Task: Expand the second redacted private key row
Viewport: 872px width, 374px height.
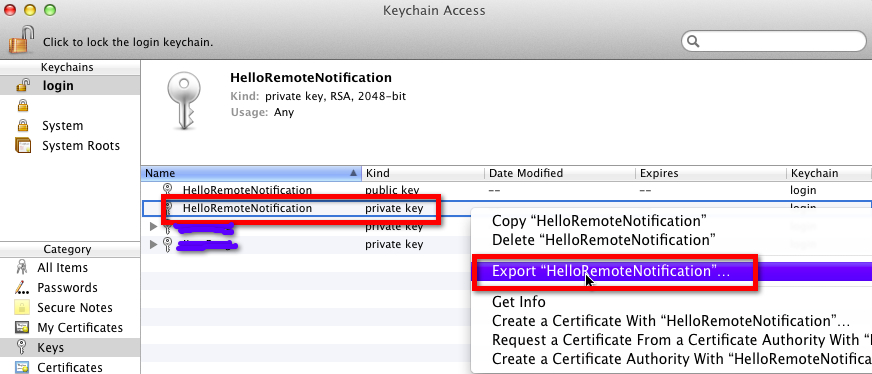Action: point(154,244)
